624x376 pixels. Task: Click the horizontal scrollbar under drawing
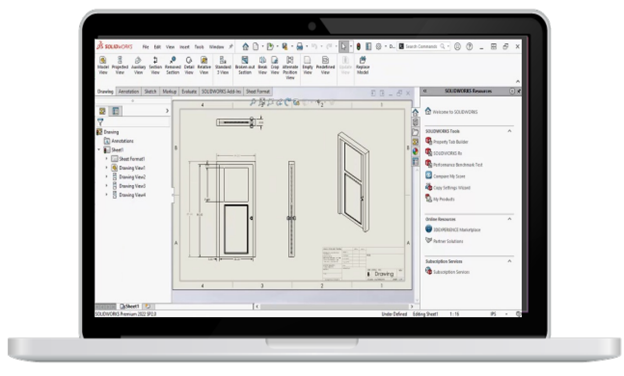pos(334,306)
